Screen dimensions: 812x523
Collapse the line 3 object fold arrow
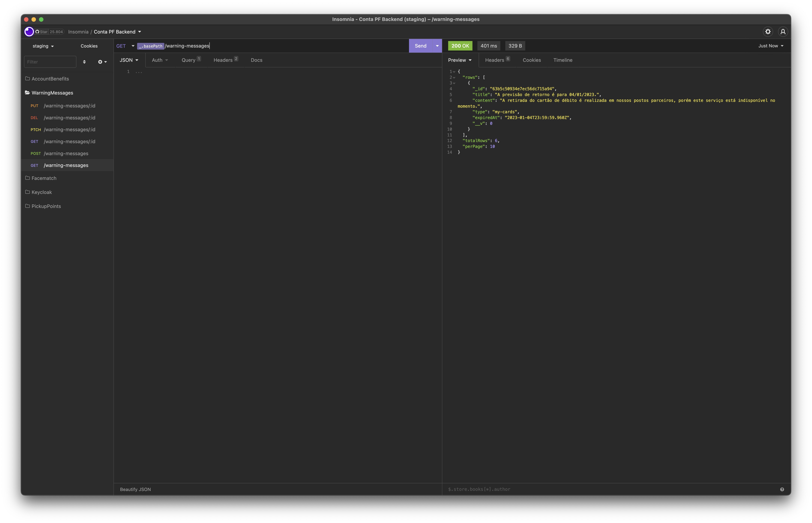click(x=454, y=83)
